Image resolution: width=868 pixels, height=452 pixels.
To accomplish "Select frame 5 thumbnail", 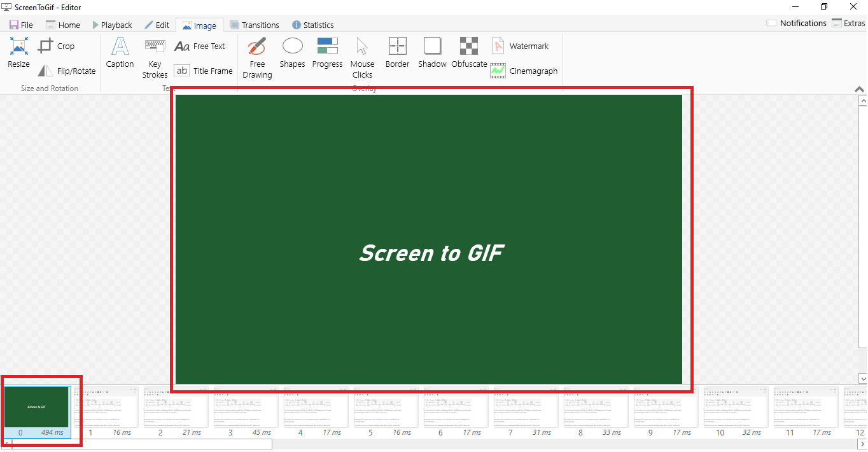I will tap(386, 411).
